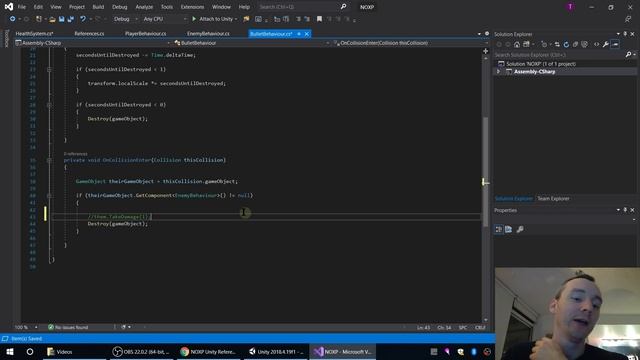The height and width of the screenshot is (360, 640).
Task: Click the user account avatar icon
Action: [x=570, y=7]
